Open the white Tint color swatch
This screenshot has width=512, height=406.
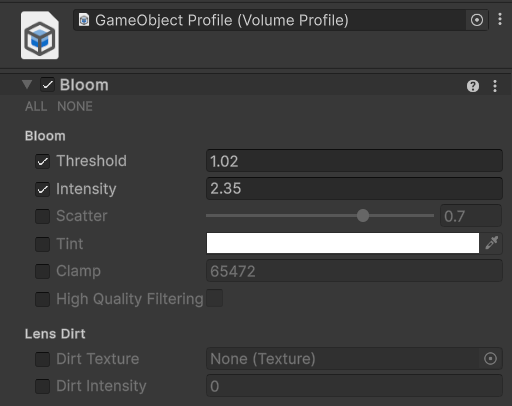(343, 243)
